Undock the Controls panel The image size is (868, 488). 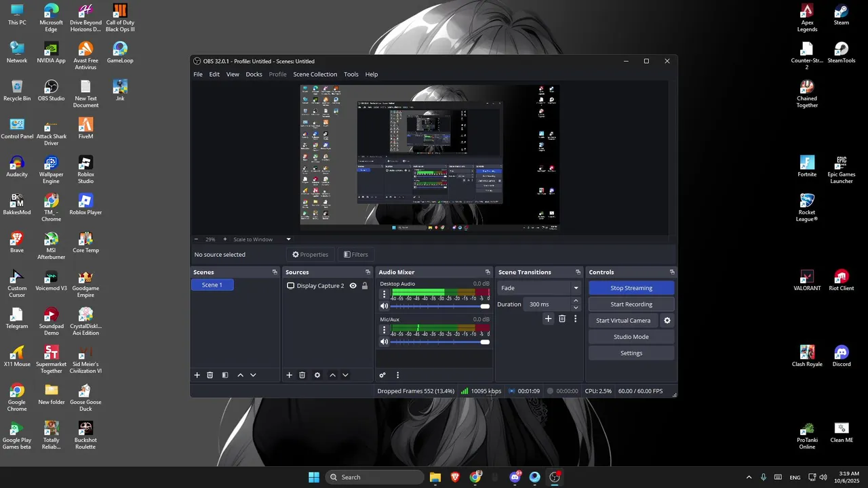click(672, 272)
